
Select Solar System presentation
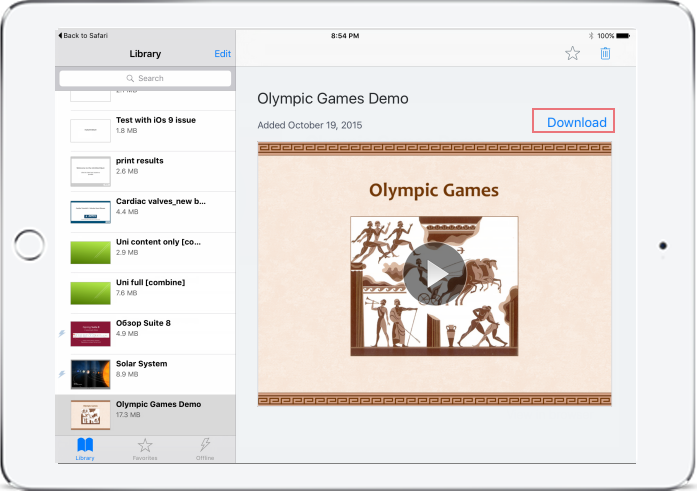point(145,375)
